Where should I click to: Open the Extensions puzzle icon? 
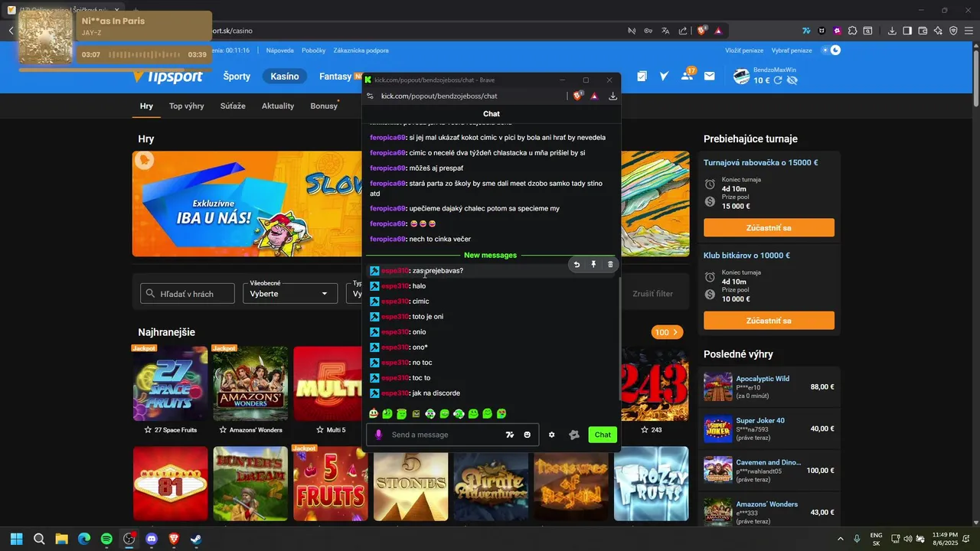[x=853, y=31]
